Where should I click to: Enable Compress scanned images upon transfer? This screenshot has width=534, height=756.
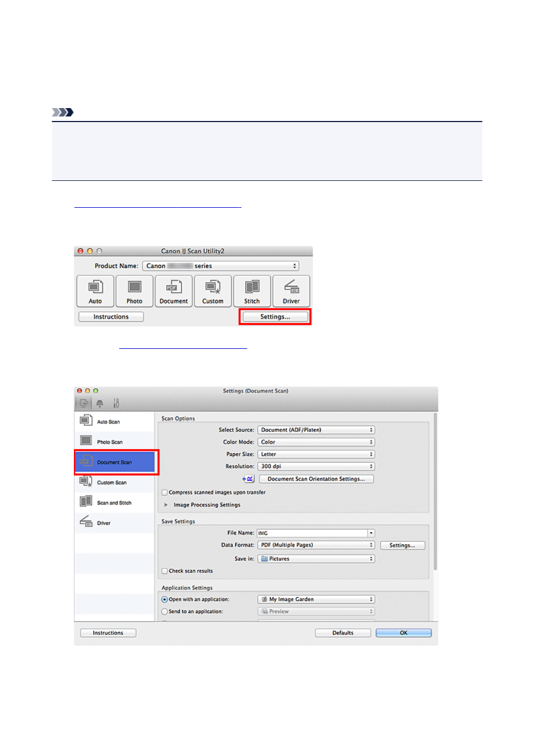click(165, 493)
